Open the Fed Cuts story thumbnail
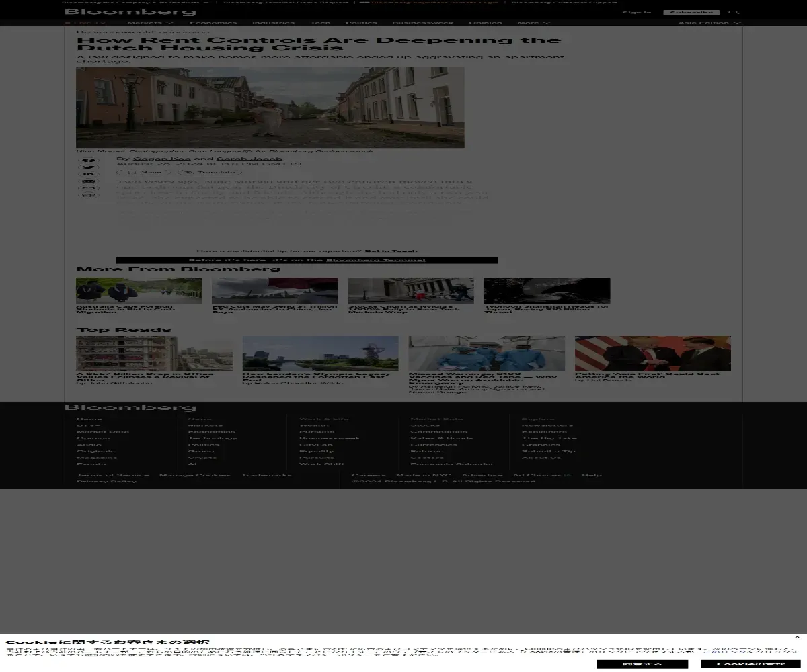 [x=275, y=290]
